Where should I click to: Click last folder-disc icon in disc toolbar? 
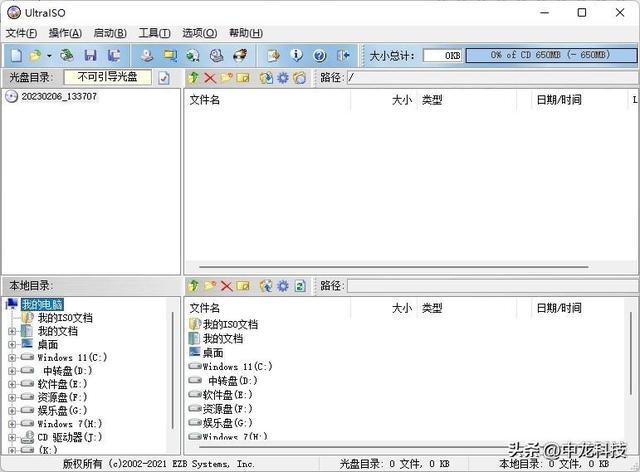pyautogui.click(x=300, y=78)
